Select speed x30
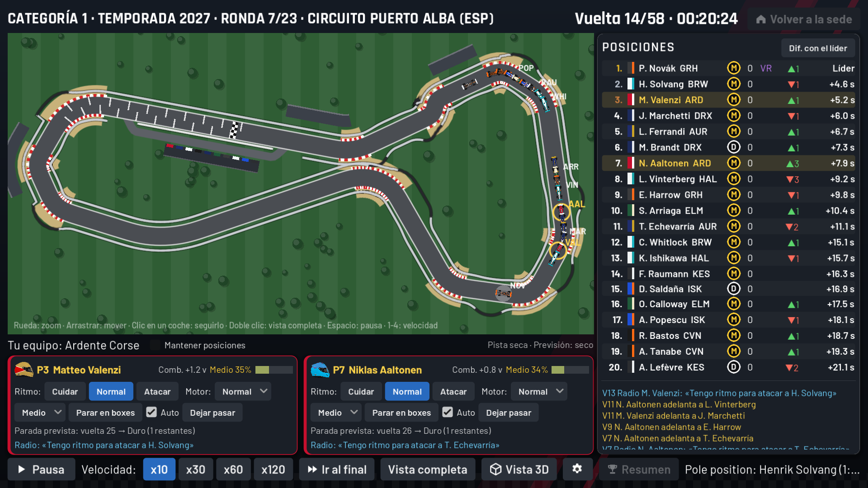 pyautogui.click(x=196, y=469)
